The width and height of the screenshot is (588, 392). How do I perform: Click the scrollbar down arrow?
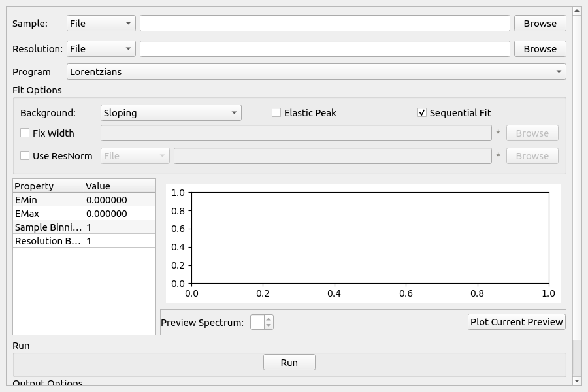click(577, 380)
